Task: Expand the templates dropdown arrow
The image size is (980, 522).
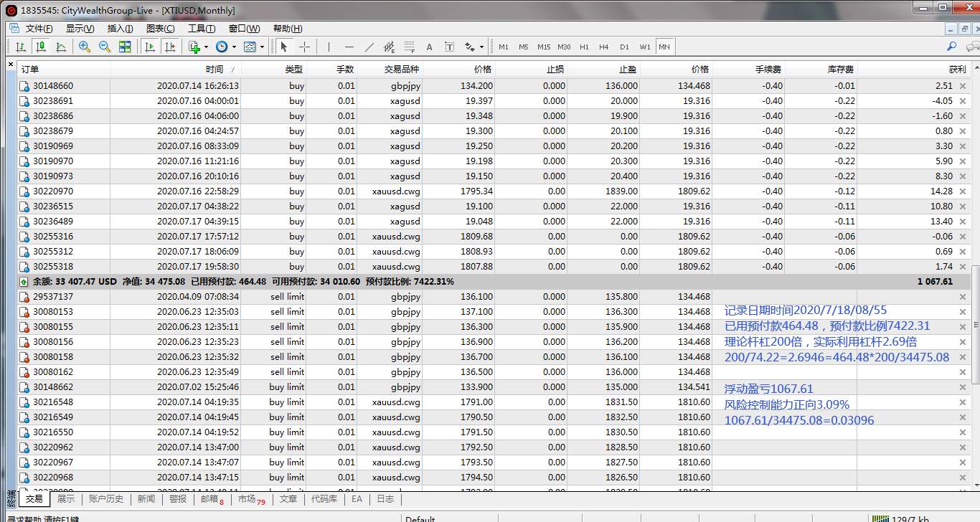Action: pos(262,47)
